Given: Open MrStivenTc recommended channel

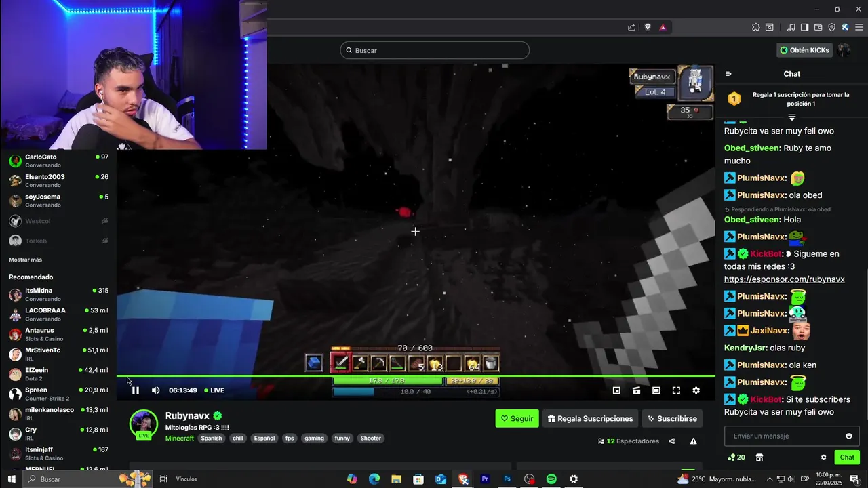Looking at the screenshot, I should [x=58, y=354].
